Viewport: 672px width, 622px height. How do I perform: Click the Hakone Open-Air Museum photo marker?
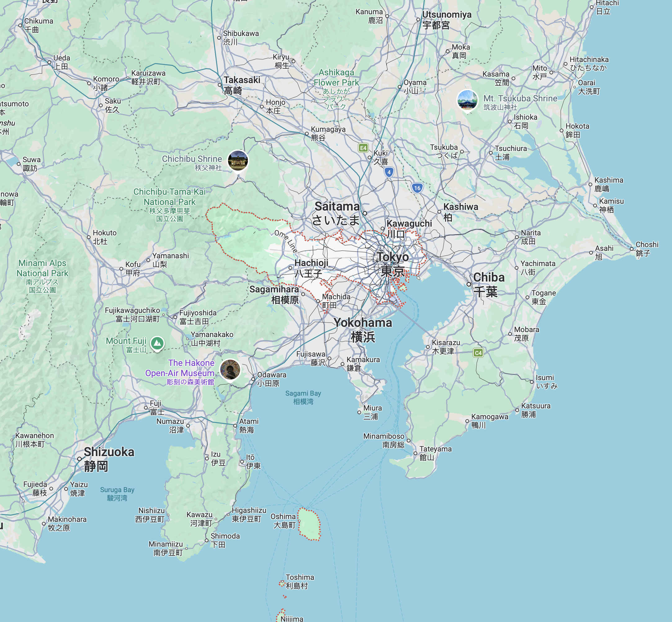(x=230, y=369)
